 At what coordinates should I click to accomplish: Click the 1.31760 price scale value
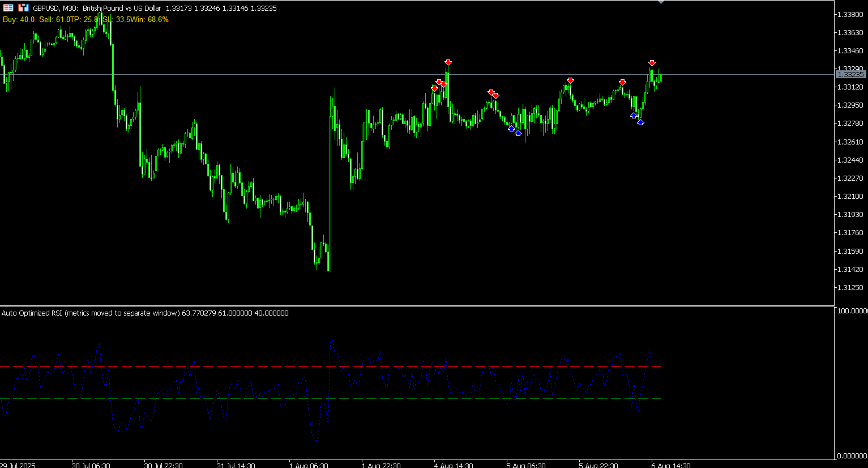(850, 232)
